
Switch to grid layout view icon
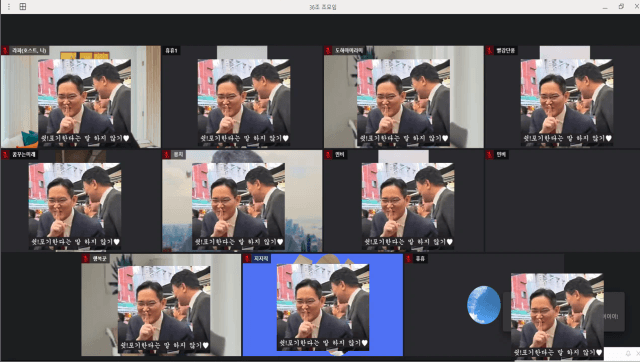[x=23, y=7]
